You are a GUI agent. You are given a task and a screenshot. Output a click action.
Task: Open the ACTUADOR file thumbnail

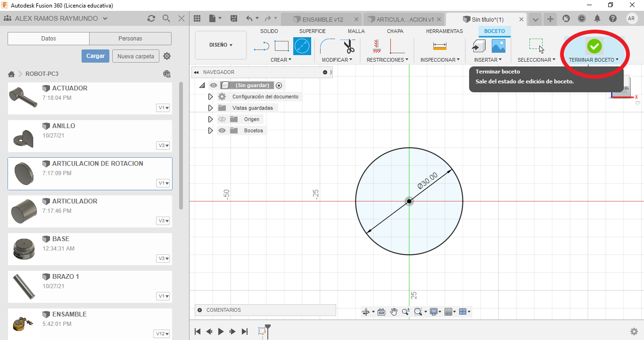(x=23, y=97)
